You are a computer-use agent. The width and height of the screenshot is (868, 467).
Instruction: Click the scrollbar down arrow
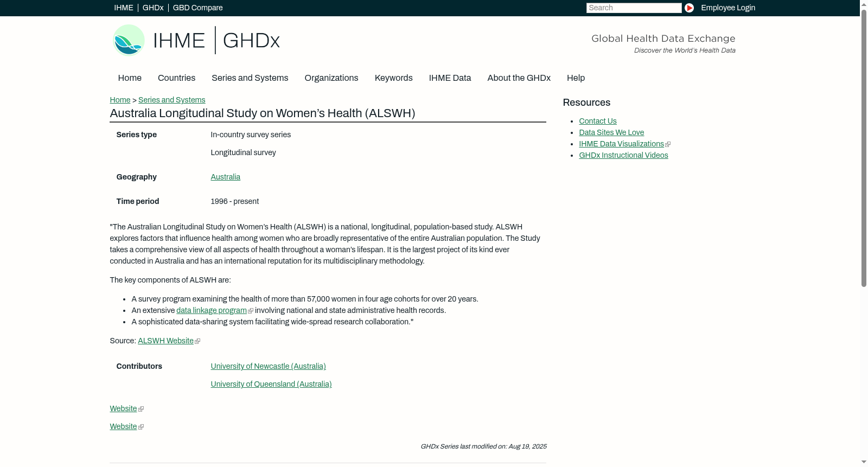click(864, 463)
